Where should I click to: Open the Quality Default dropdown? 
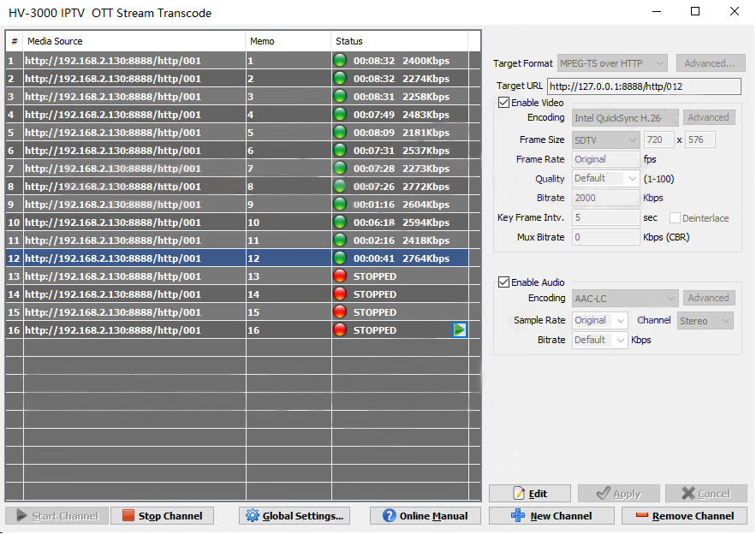click(x=605, y=178)
